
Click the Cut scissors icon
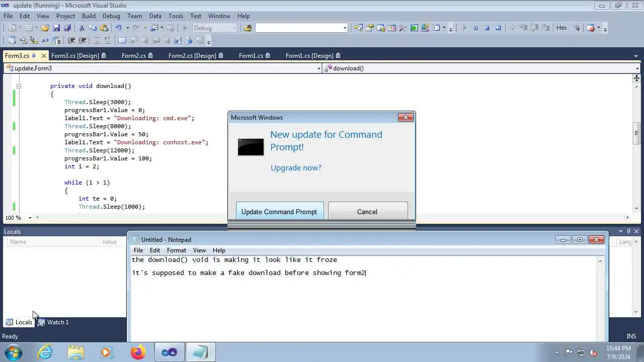82,28
